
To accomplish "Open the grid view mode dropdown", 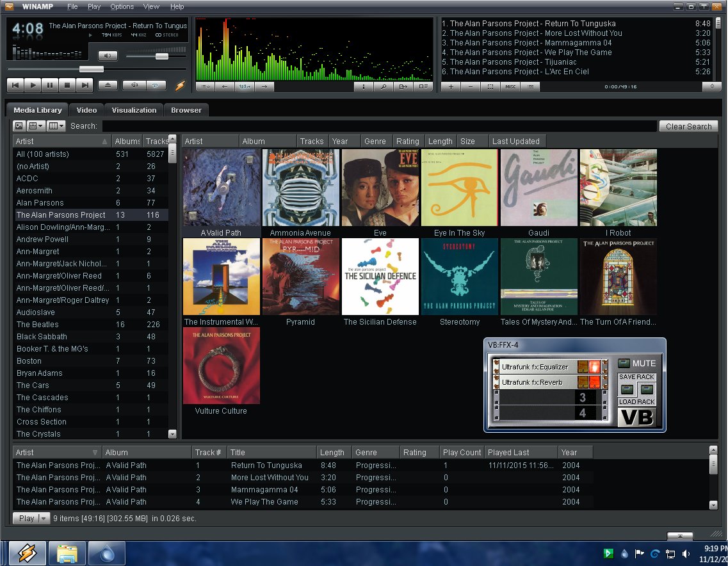I will point(36,126).
